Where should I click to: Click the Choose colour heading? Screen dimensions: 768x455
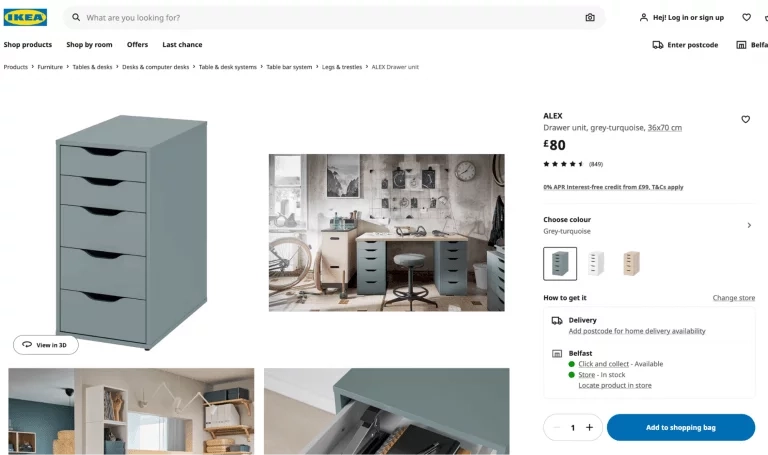(567, 219)
